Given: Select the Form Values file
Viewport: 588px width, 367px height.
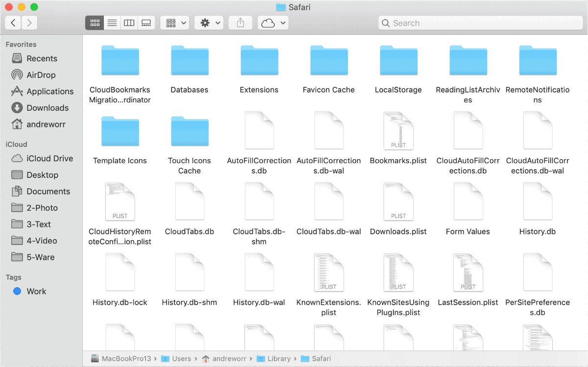Looking at the screenshot, I should tap(468, 201).
